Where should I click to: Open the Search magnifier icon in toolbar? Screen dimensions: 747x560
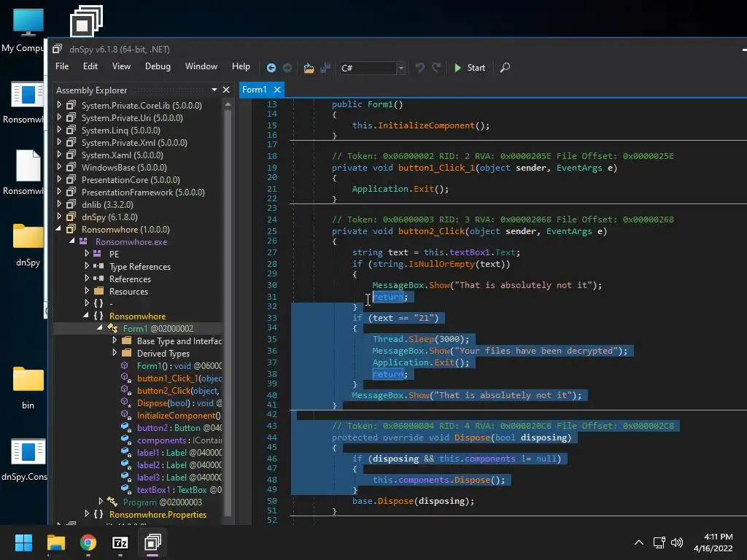click(x=505, y=68)
